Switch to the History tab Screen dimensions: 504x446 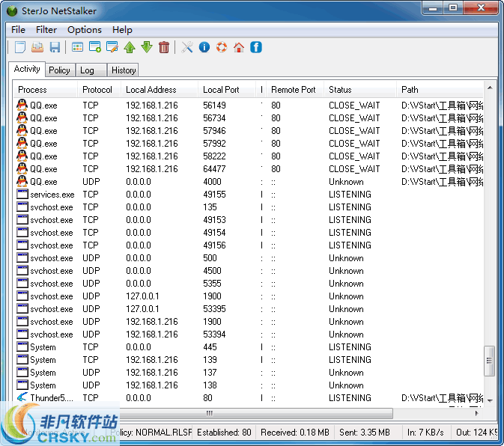[x=124, y=70]
